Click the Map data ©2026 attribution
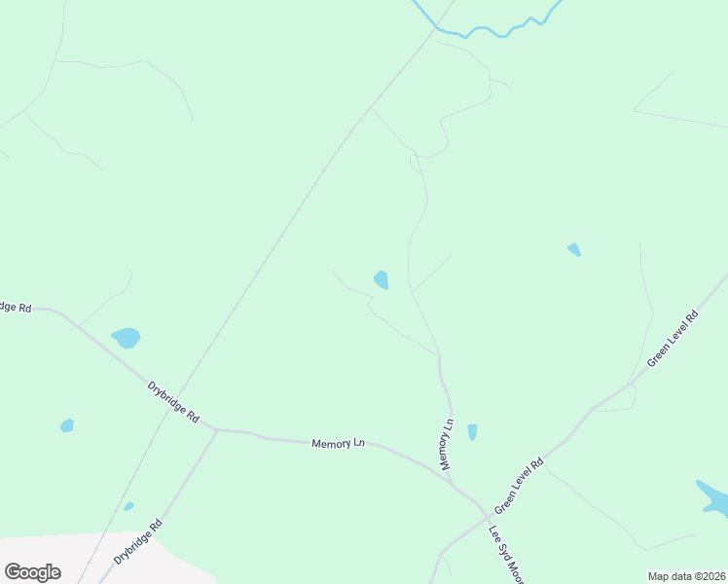 click(687, 576)
